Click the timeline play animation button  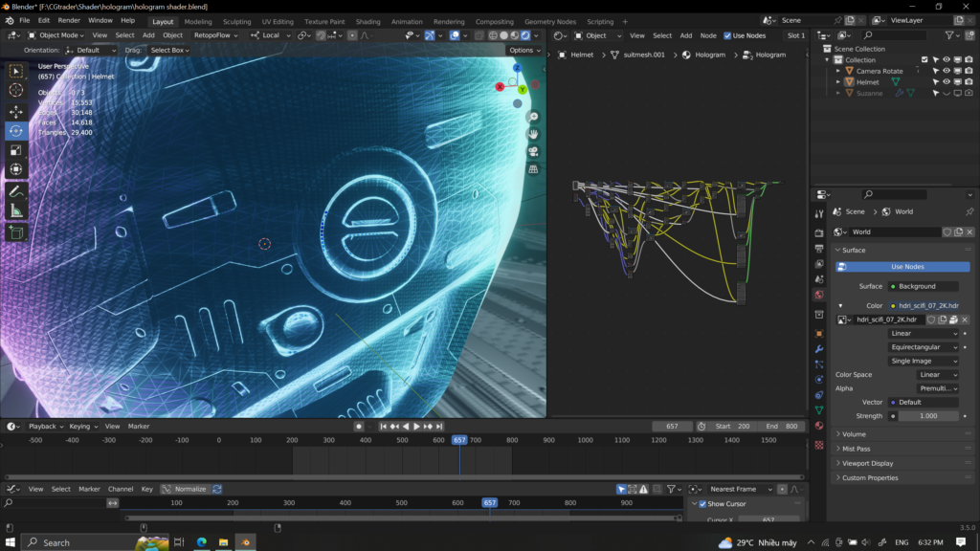(x=416, y=427)
